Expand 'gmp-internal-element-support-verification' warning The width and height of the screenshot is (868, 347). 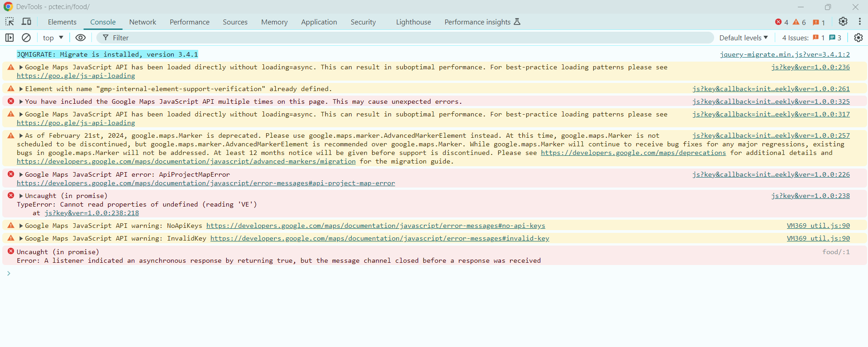tap(21, 89)
